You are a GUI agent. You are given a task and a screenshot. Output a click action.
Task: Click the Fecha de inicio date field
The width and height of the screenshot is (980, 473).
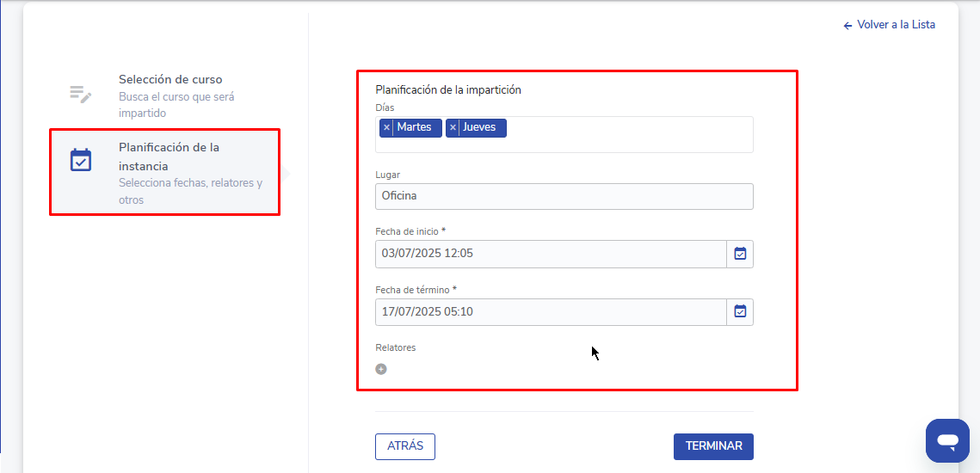[x=551, y=254]
